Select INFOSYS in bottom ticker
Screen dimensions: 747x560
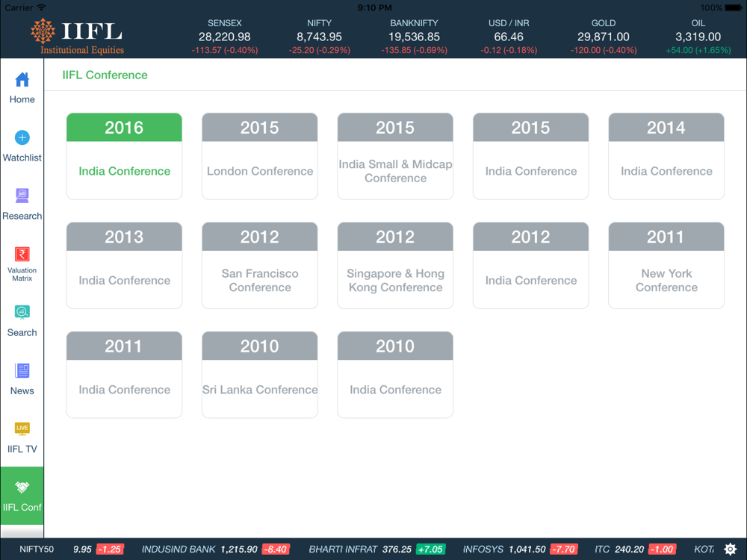[483, 549]
